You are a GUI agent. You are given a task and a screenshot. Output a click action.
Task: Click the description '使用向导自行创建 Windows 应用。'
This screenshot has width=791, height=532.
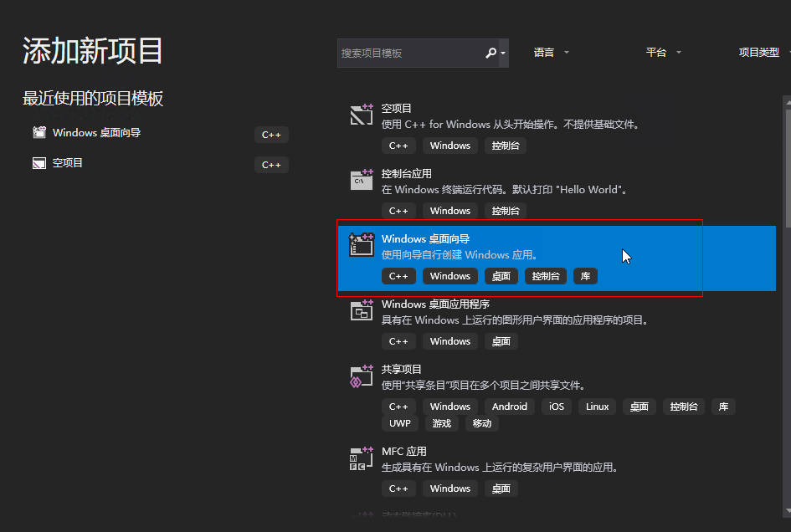[460, 255]
